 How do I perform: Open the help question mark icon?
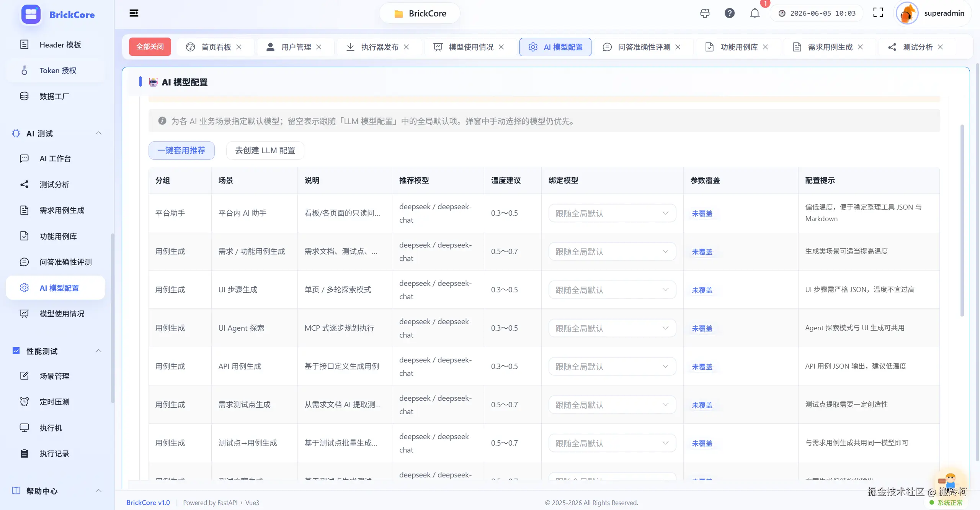coord(729,13)
